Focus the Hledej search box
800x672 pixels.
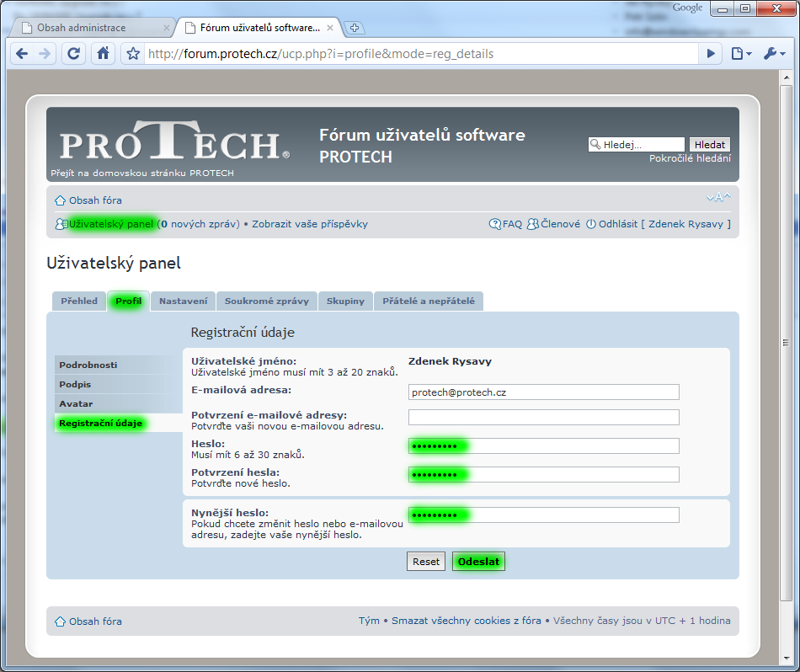coord(637,144)
